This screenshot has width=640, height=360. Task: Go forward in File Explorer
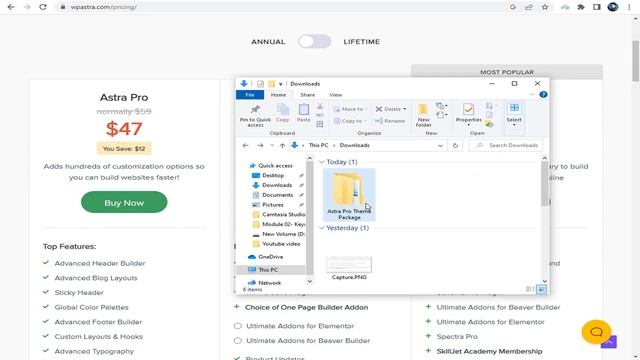point(260,145)
